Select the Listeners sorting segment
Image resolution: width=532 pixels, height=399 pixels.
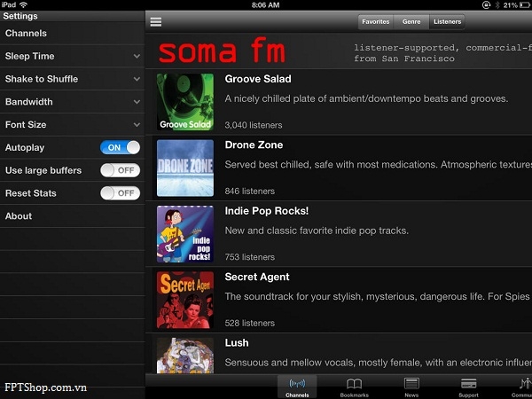[447, 21]
